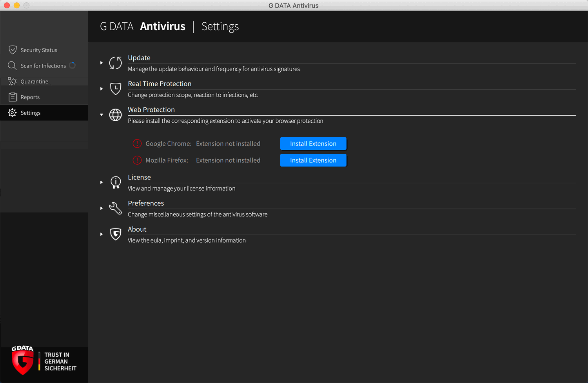Expand the Preferences disclosure triangle
Screen dimensions: 588x383
pos(102,208)
